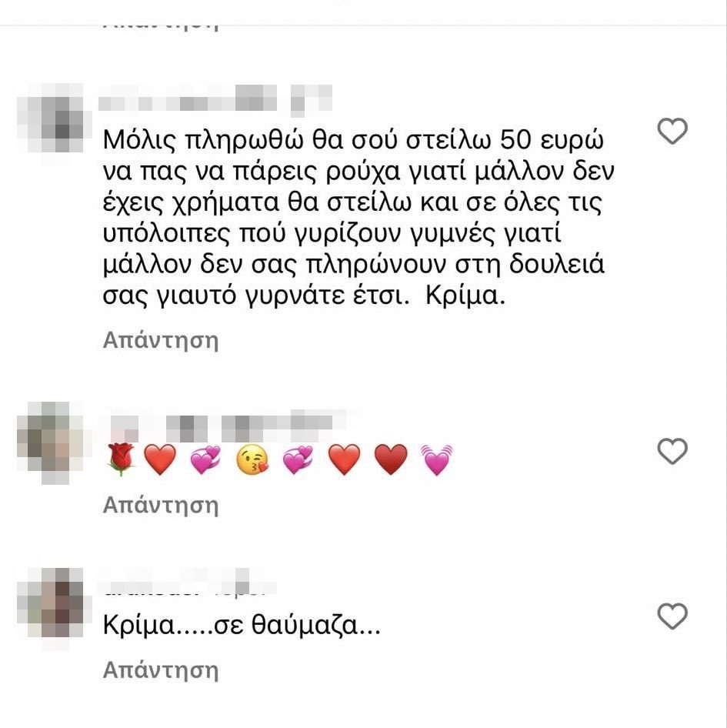Click the red heart right after the rose
727x728 pixels.
pos(160,459)
